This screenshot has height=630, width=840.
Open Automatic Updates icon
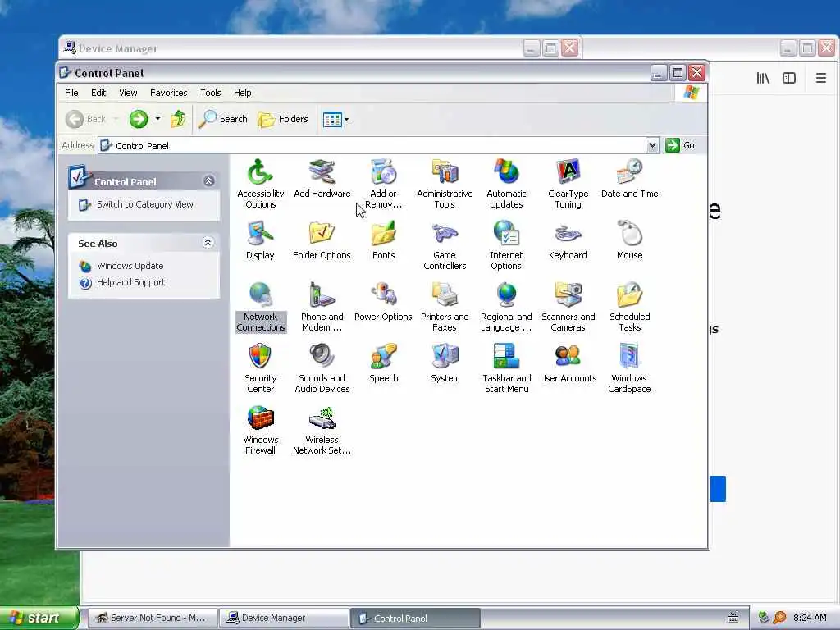click(x=506, y=184)
